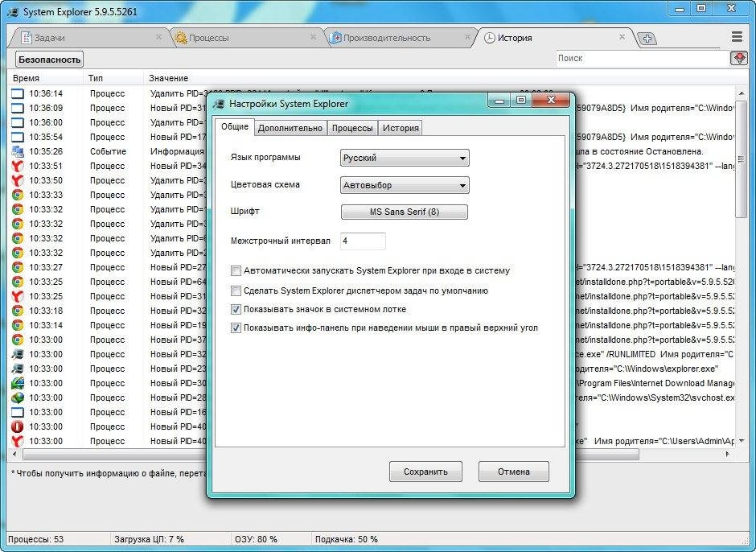Click the Chrome icon in row 10:33:14
The width and height of the screenshot is (756, 552).
(18, 325)
